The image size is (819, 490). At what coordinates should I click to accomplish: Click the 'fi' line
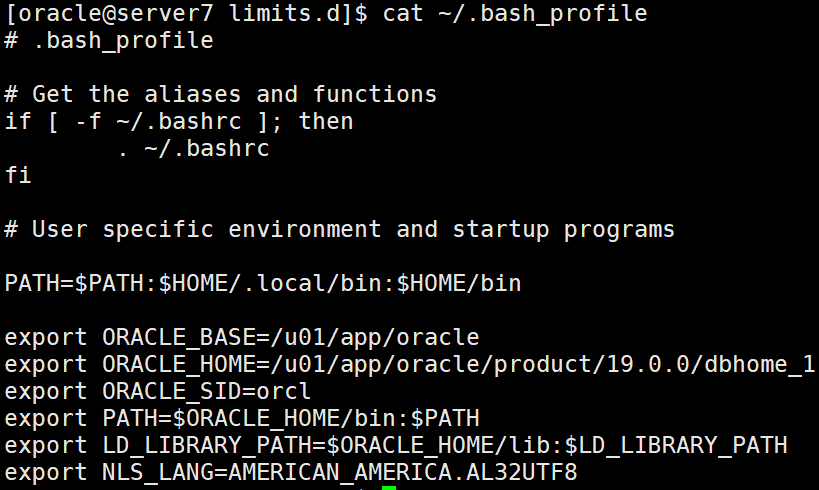[18, 175]
